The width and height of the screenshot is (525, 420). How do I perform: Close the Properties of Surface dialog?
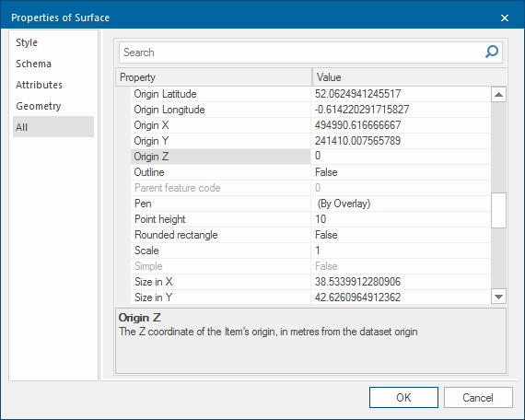(505, 17)
